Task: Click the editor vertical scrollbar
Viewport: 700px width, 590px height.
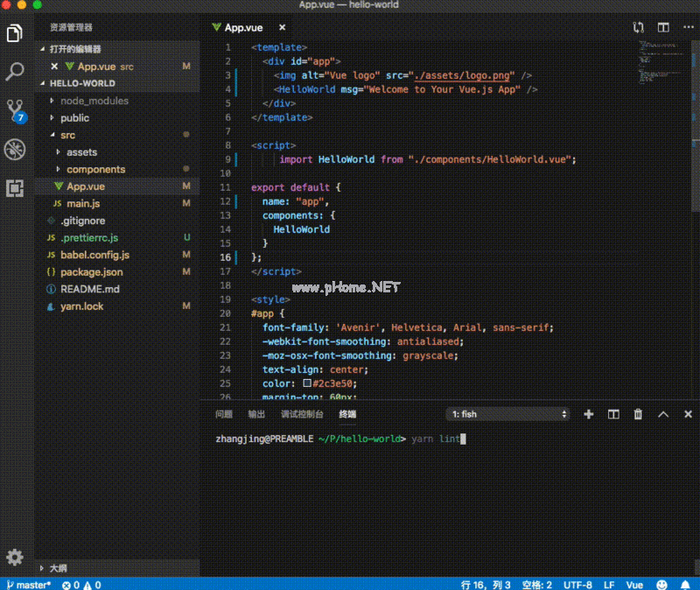Action: click(696, 126)
